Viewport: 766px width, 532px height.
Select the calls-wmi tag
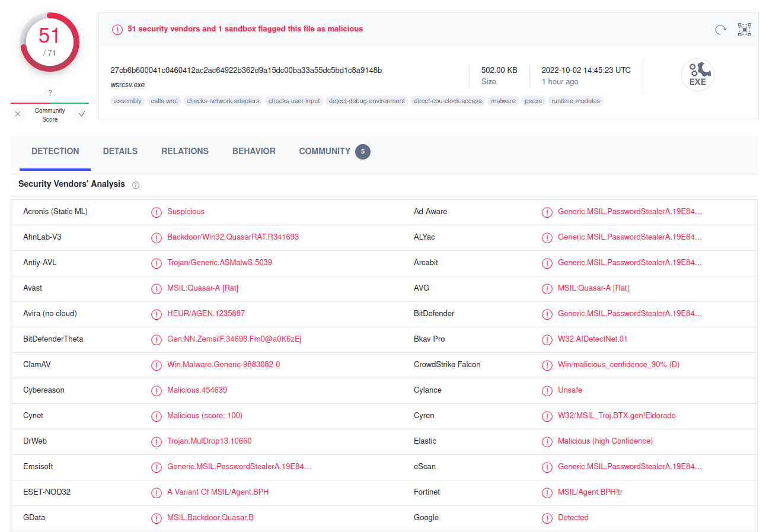pyautogui.click(x=164, y=101)
